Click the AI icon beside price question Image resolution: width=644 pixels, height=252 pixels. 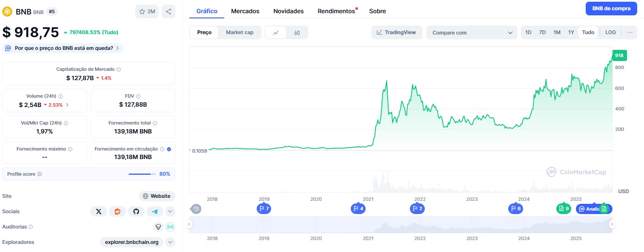[8, 48]
